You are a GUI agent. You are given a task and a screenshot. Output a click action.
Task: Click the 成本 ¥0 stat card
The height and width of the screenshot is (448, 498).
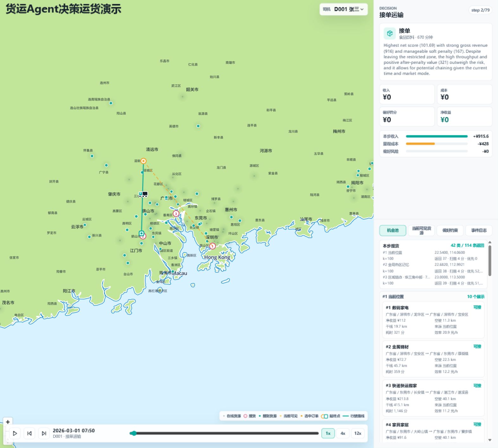464,94
